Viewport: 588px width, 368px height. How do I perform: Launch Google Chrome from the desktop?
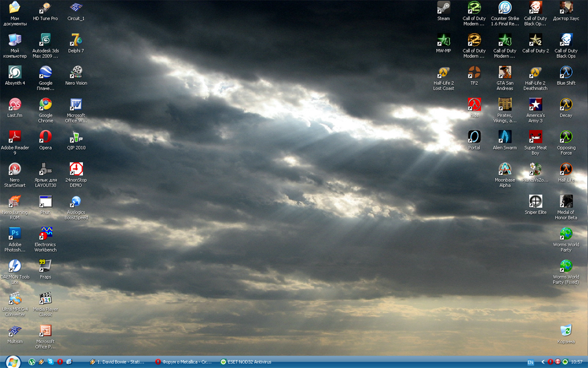[x=45, y=105]
